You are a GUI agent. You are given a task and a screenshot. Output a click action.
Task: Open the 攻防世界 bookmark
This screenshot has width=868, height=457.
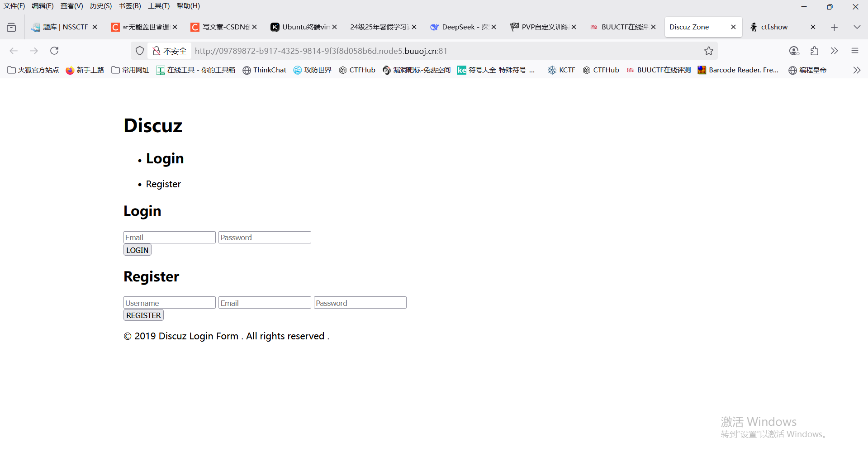click(313, 70)
